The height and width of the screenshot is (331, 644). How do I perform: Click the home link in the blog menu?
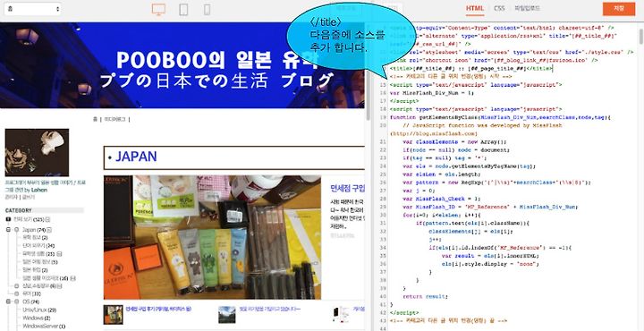click(x=95, y=120)
